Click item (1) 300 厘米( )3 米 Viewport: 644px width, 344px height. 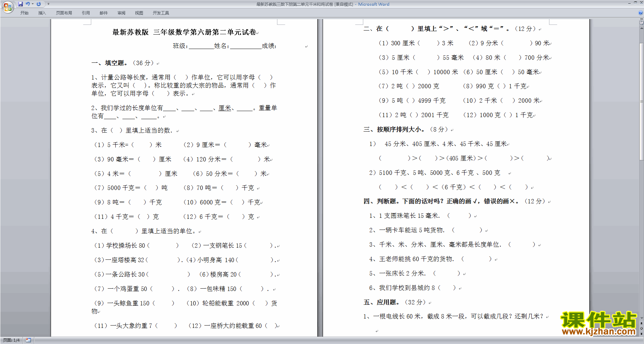tap(416, 43)
